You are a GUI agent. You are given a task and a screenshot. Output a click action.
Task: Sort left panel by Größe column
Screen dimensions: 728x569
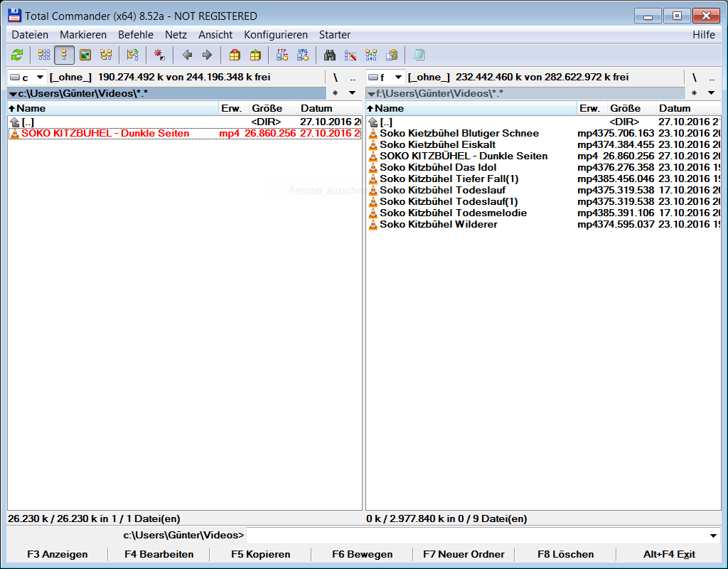point(273,108)
